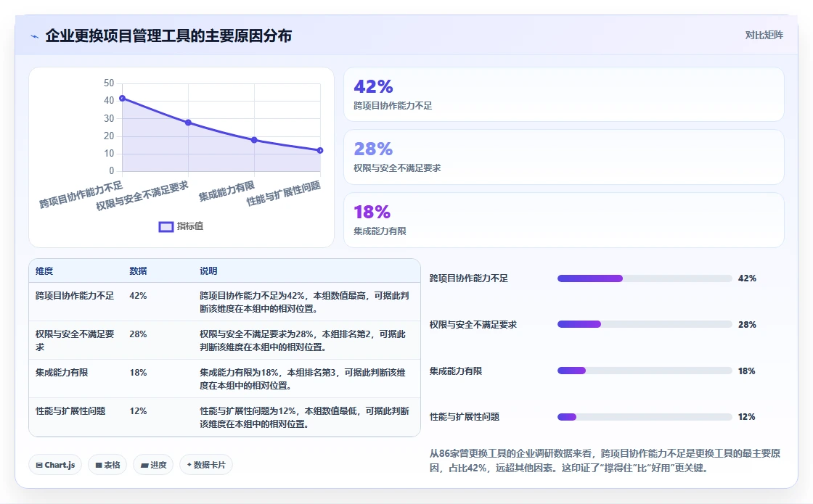Click the Chart.js tag chip

[x=55, y=465]
